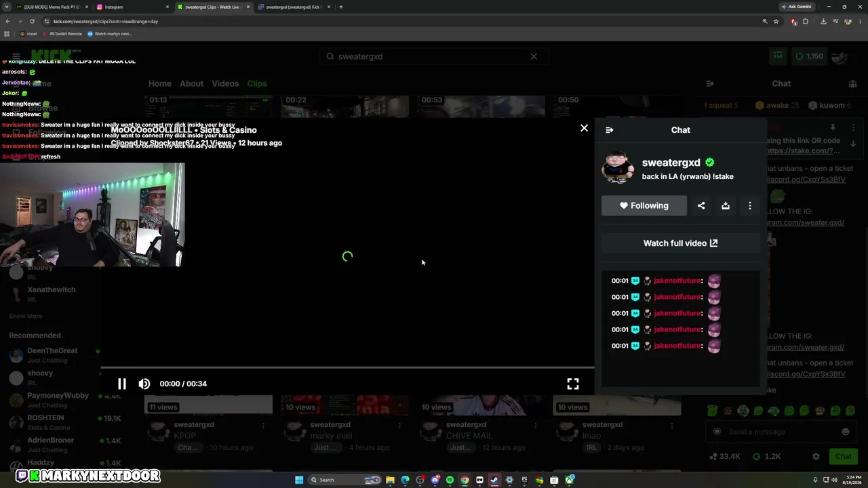This screenshot has width=868, height=488.
Task: Open options for the lmao clip
Action: point(672,426)
